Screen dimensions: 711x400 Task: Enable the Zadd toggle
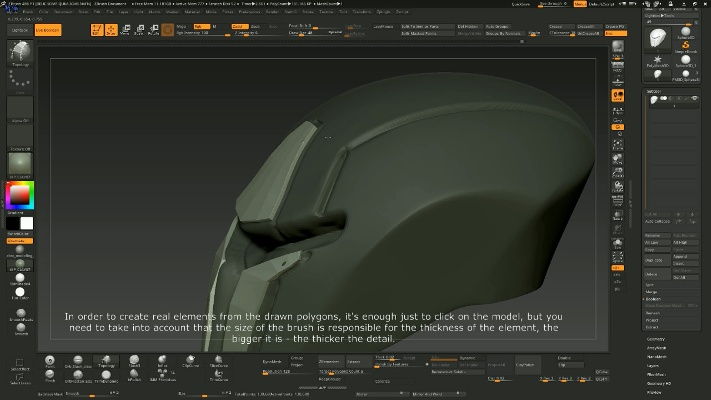pyautogui.click(x=241, y=26)
